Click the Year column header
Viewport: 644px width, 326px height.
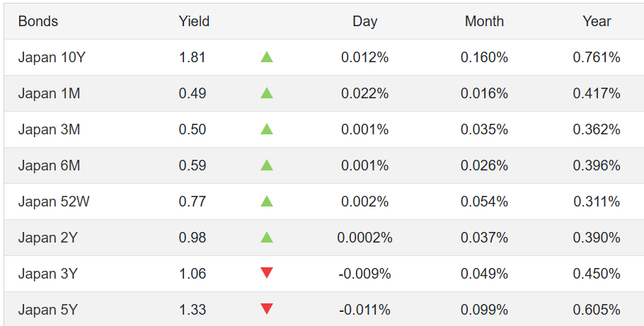click(597, 21)
